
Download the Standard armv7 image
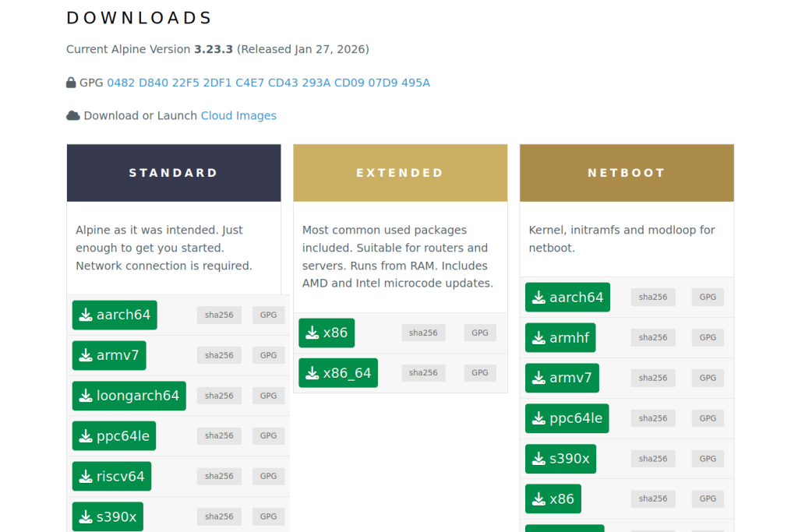click(x=109, y=355)
